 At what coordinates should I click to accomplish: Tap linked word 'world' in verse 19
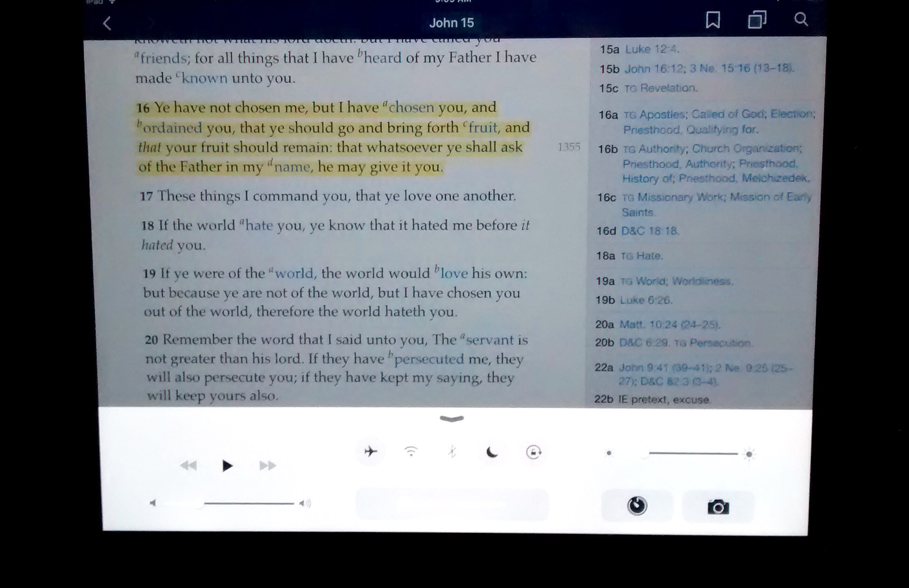coord(294,273)
